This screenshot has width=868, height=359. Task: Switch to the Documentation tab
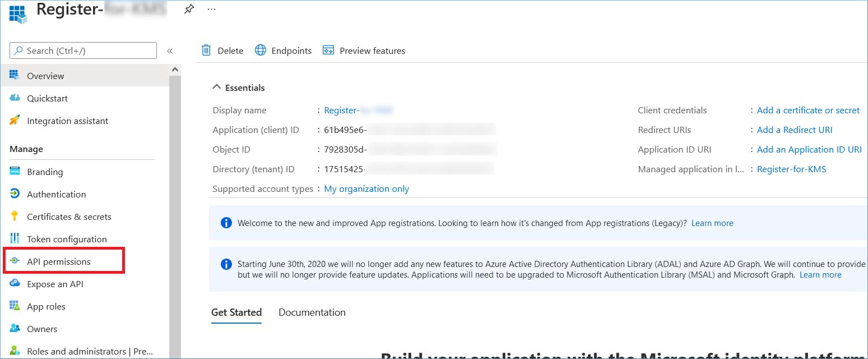point(312,312)
